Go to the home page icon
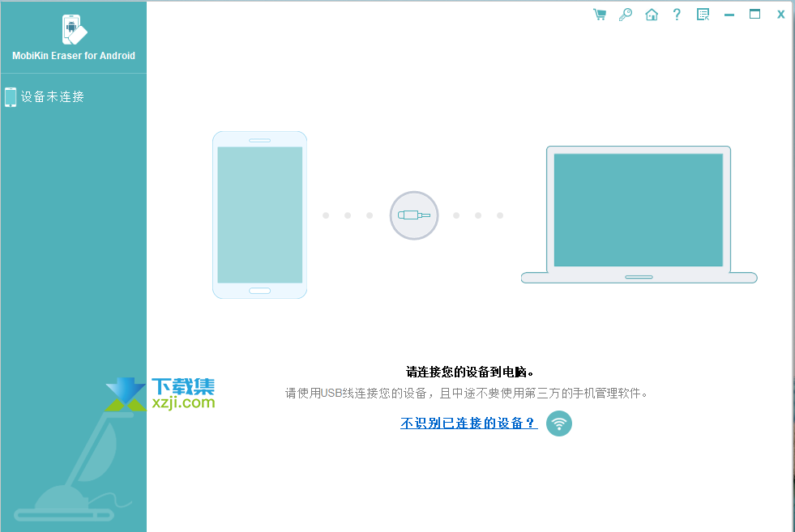795x532 pixels. click(x=652, y=15)
